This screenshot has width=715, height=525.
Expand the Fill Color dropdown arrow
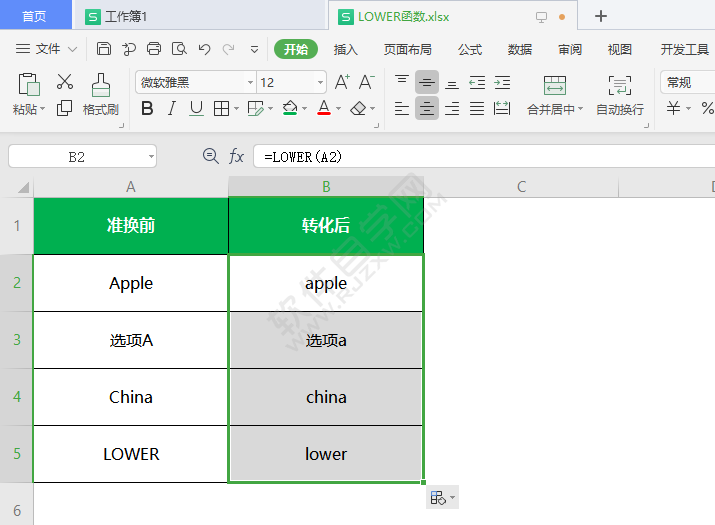click(305, 109)
